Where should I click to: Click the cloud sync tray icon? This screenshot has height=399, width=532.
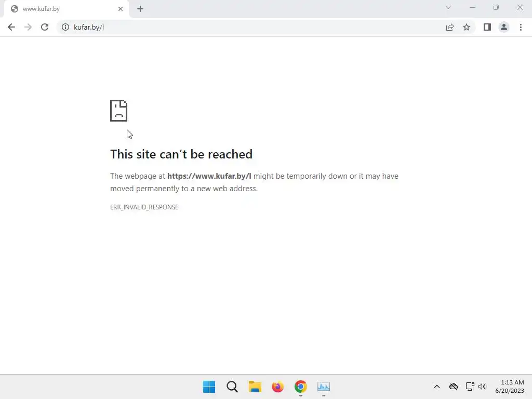point(453,387)
